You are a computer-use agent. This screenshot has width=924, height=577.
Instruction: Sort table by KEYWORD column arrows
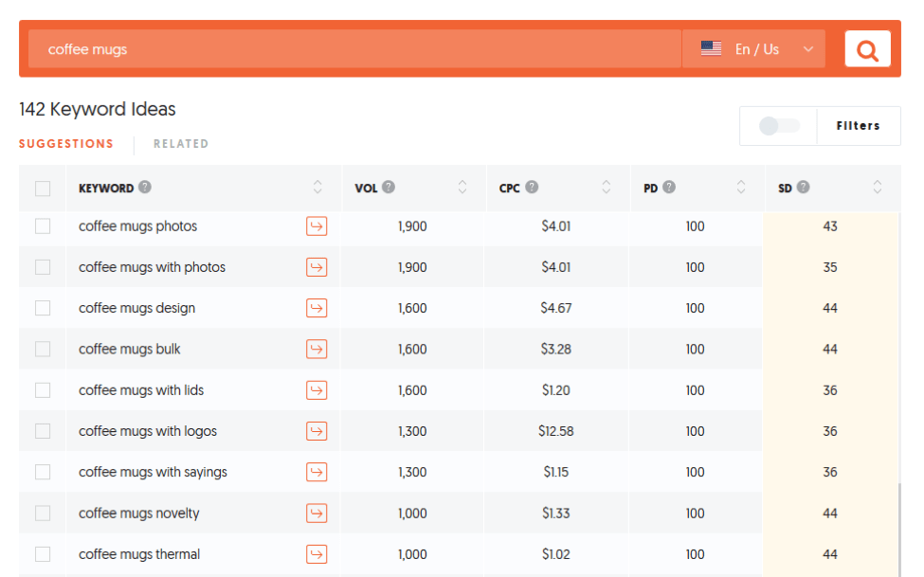[x=317, y=188]
